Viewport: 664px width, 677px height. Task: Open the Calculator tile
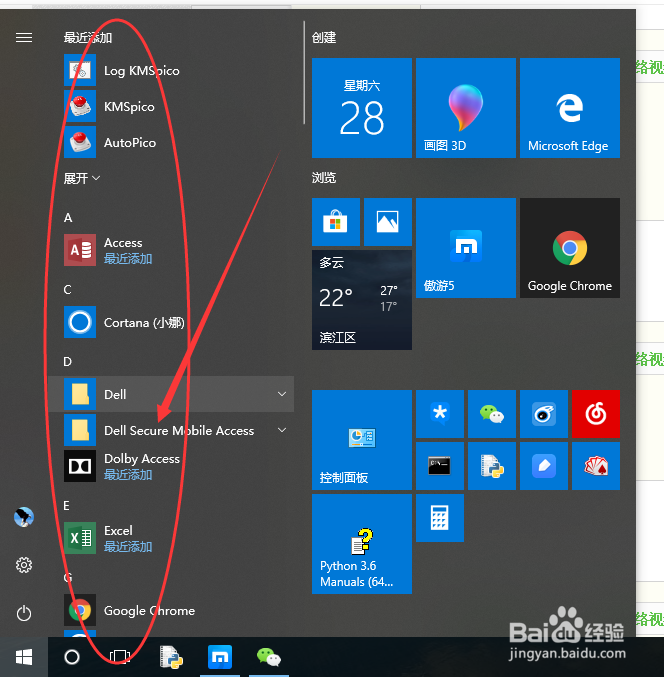click(440, 518)
